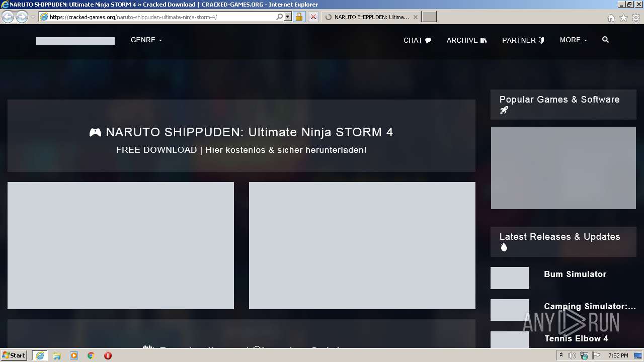The image size is (644, 362).
Task: Open the file explorer taskbar icon
Action: click(x=57, y=355)
